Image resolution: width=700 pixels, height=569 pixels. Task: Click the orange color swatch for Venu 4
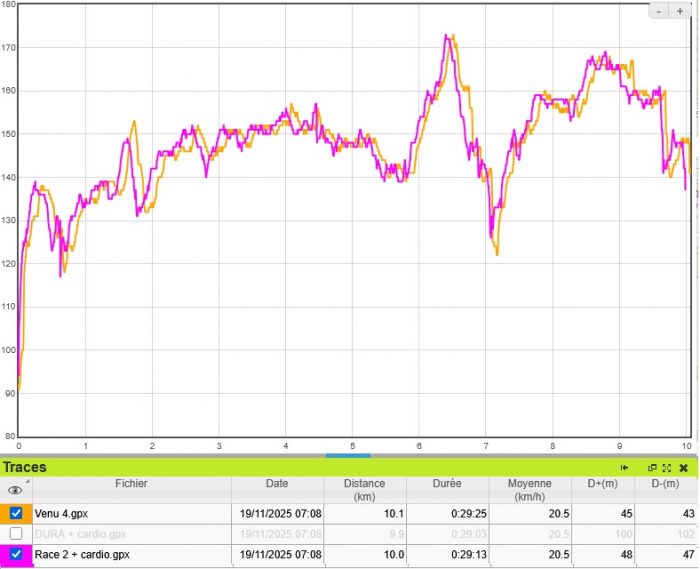click(4, 513)
